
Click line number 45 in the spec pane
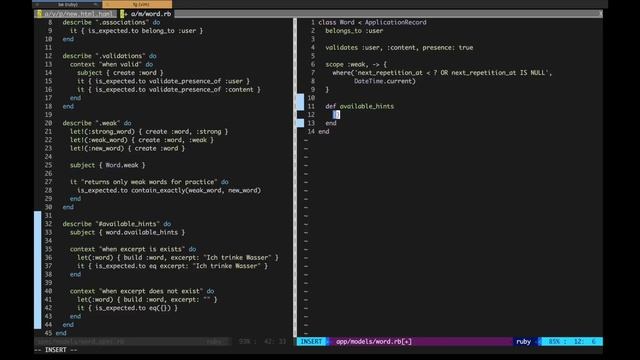click(x=48, y=333)
